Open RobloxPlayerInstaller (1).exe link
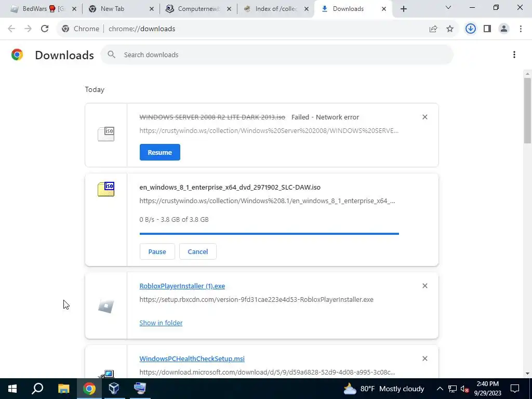The height and width of the screenshot is (399, 532). tap(182, 286)
